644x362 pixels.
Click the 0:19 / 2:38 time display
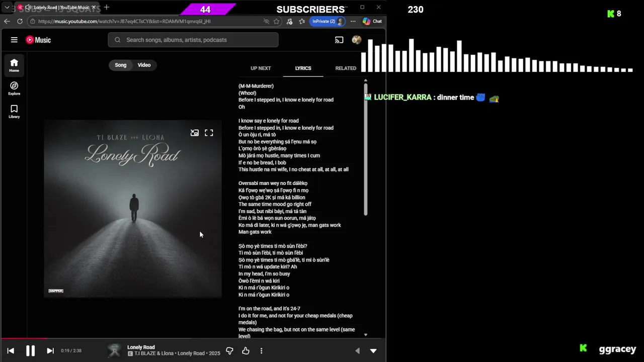pyautogui.click(x=71, y=350)
